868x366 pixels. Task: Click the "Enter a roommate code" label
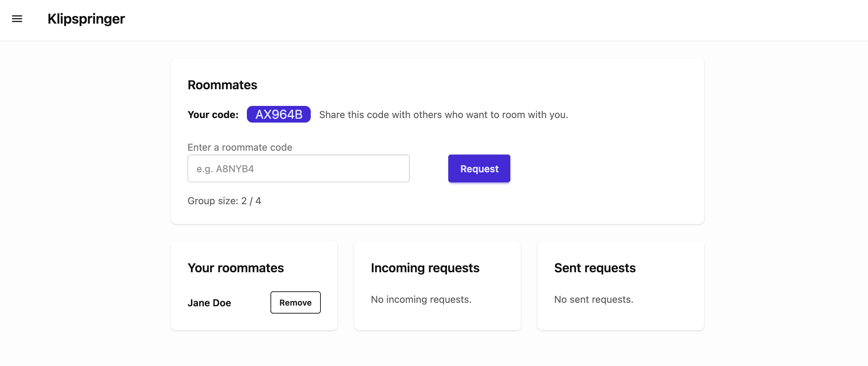click(240, 147)
